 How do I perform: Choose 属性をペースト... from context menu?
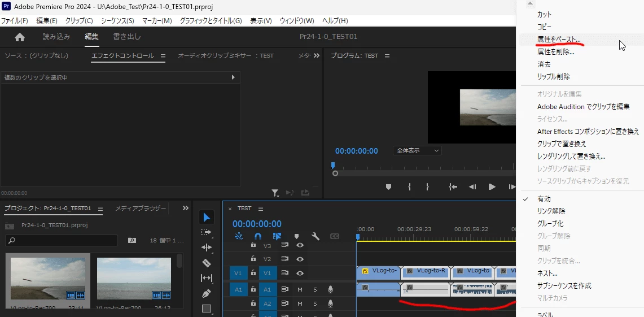pos(559,40)
